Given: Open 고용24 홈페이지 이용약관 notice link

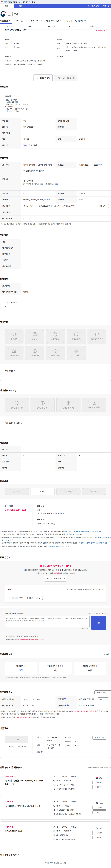Looking at the screenshot, I should coord(99,6).
